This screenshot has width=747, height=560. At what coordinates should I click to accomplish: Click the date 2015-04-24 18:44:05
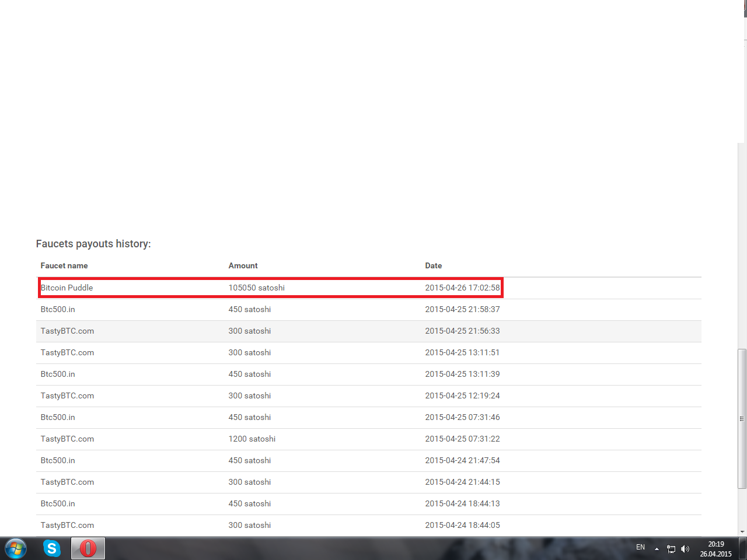tap(462, 525)
